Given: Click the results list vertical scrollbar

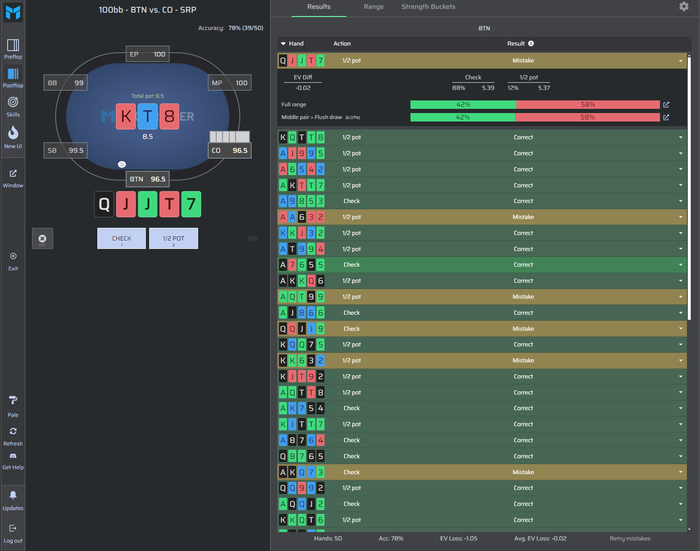Looking at the screenshot, I should [x=689, y=188].
